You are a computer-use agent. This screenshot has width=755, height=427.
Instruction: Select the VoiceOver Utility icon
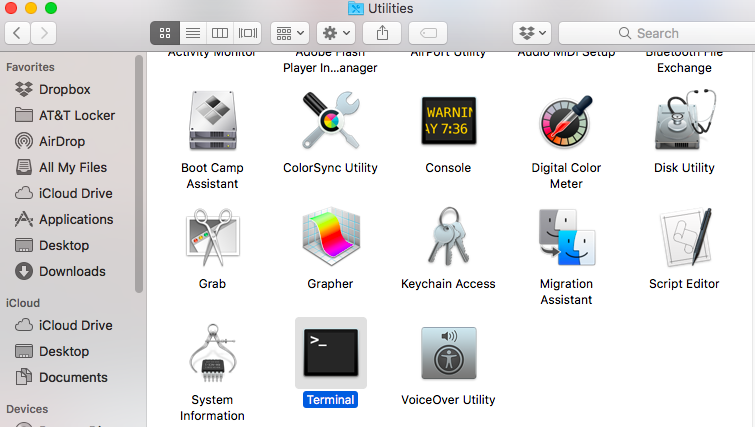(x=448, y=353)
